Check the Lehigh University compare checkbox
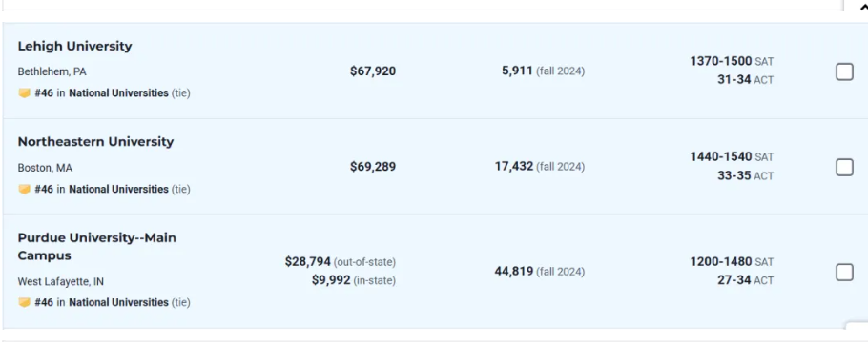The height and width of the screenshot is (347, 868). pyautogui.click(x=844, y=71)
